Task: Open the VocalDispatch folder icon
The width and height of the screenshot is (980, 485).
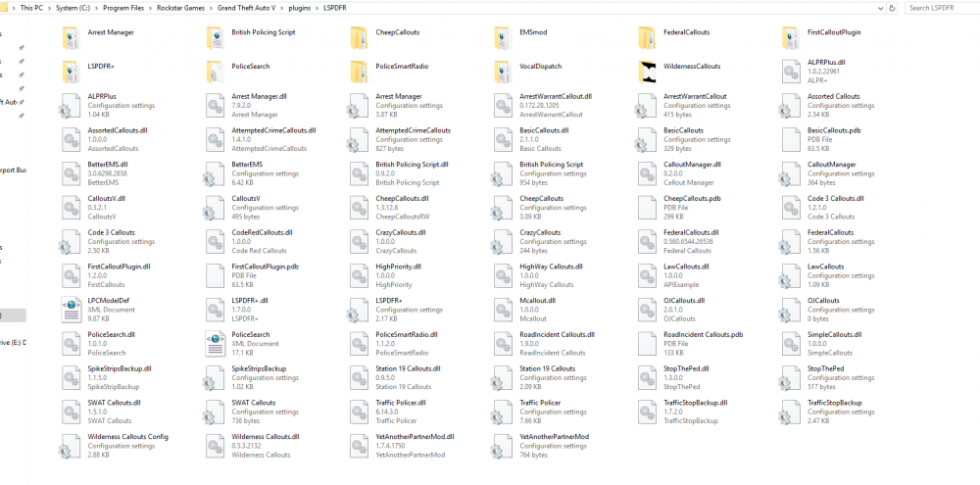Action: coord(504,72)
